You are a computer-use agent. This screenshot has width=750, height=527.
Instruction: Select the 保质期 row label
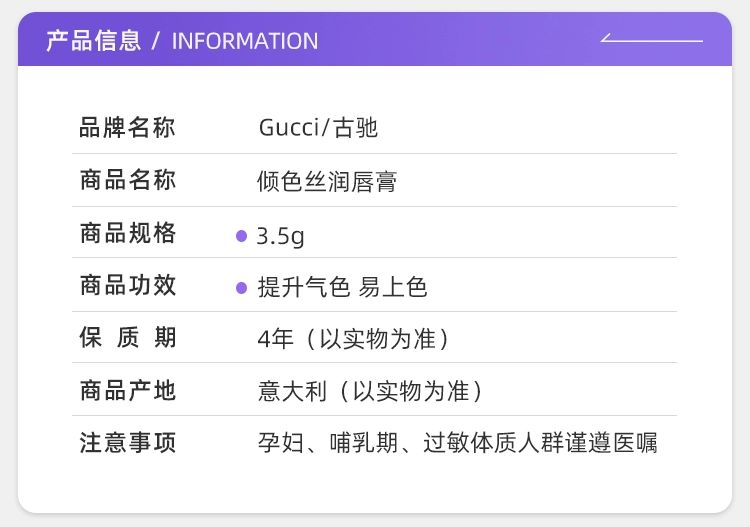coord(128,338)
